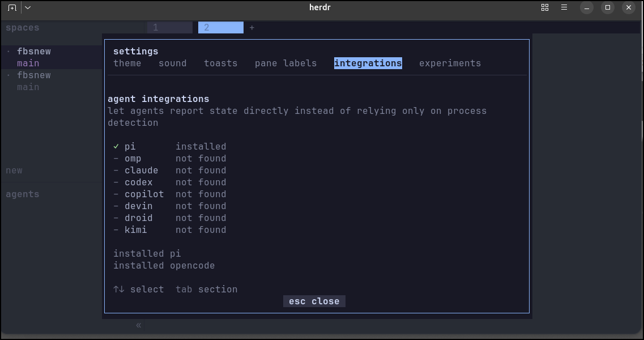The image size is (644, 340).
Task: Click the 'tab section' hint text
Action: click(x=207, y=290)
